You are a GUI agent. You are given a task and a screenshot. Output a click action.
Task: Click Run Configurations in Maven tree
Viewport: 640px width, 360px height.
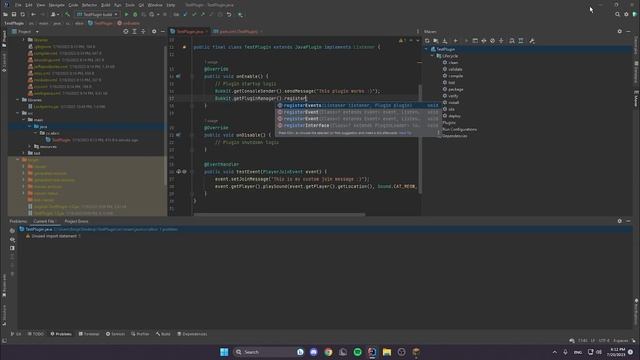(x=460, y=129)
